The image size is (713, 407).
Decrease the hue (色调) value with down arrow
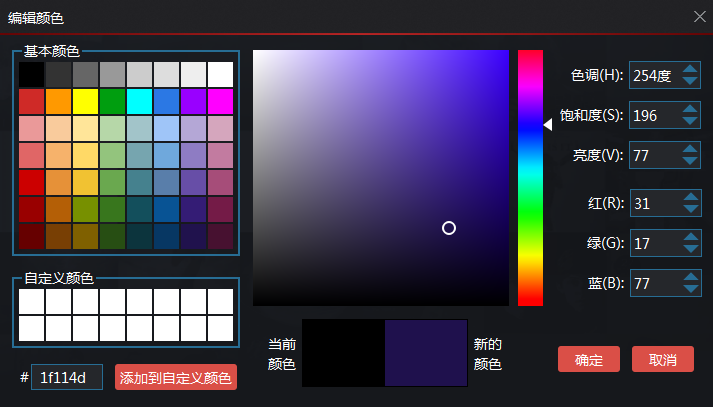[x=689, y=81]
